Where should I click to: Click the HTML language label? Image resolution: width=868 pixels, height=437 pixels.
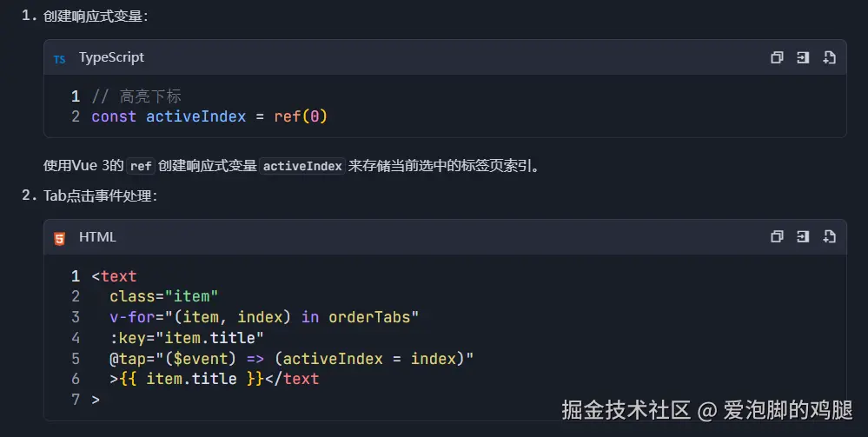click(97, 237)
